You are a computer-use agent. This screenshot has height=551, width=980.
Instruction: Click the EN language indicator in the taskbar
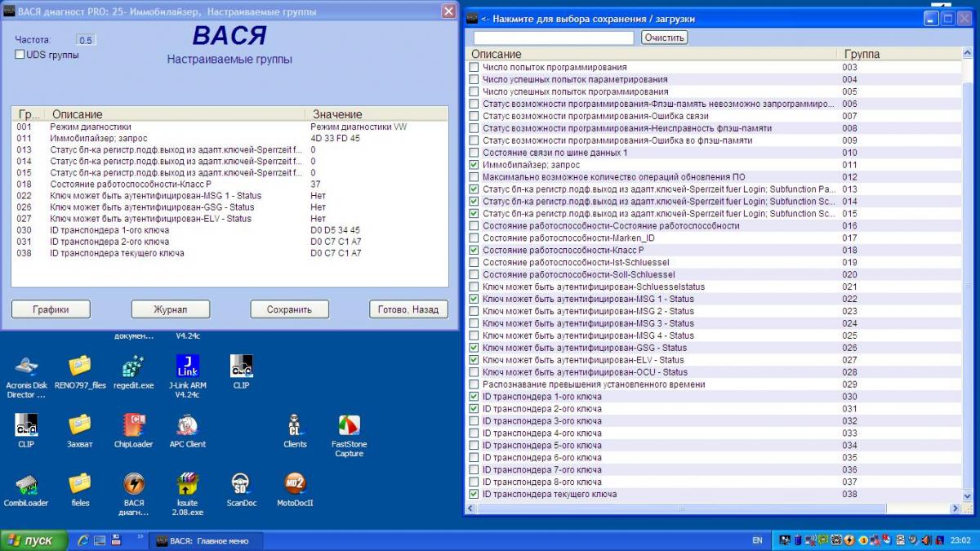point(757,540)
